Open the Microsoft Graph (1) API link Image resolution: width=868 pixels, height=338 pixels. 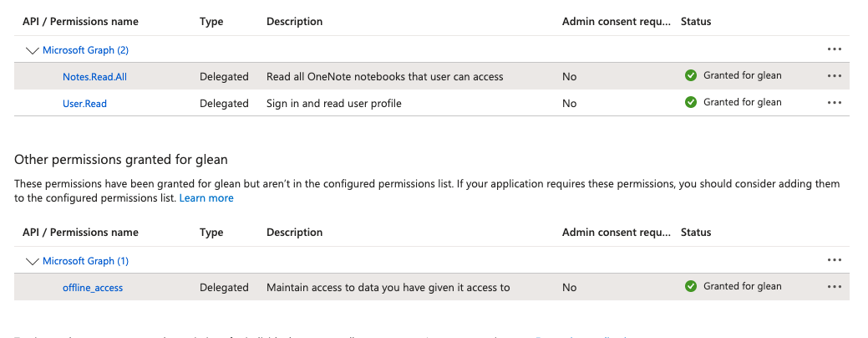tap(85, 261)
